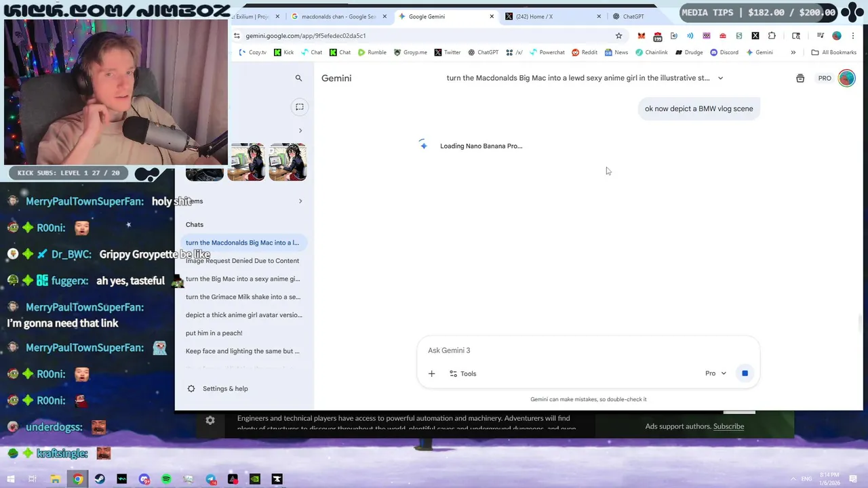Open the Reddit bookmark
Viewport: 868px width, 488px height.
click(585, 52)
